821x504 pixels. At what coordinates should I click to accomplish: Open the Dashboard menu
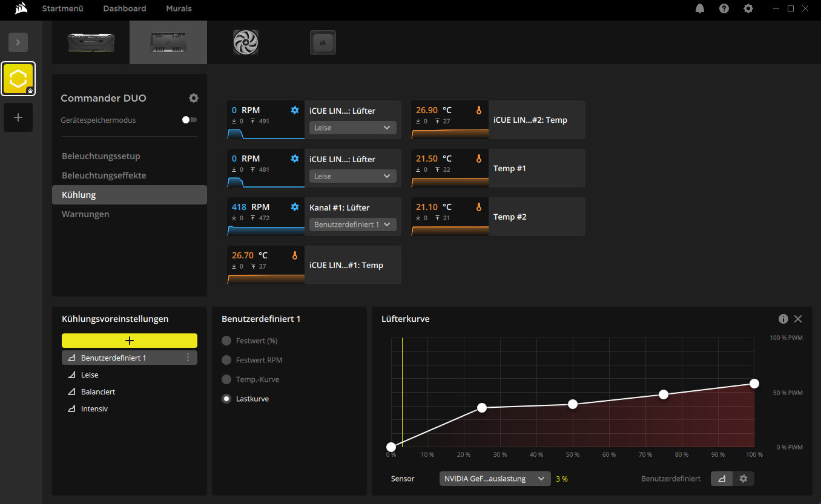[x=125, y=8]
